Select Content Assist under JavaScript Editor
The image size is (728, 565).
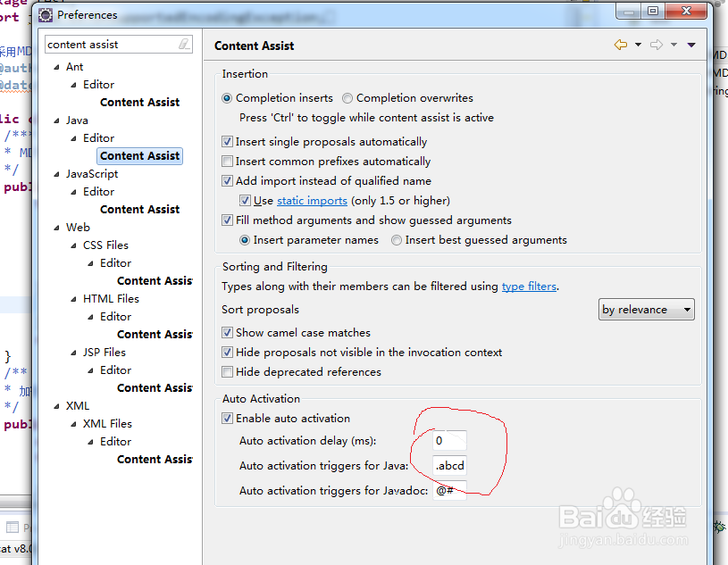[139, 209]
